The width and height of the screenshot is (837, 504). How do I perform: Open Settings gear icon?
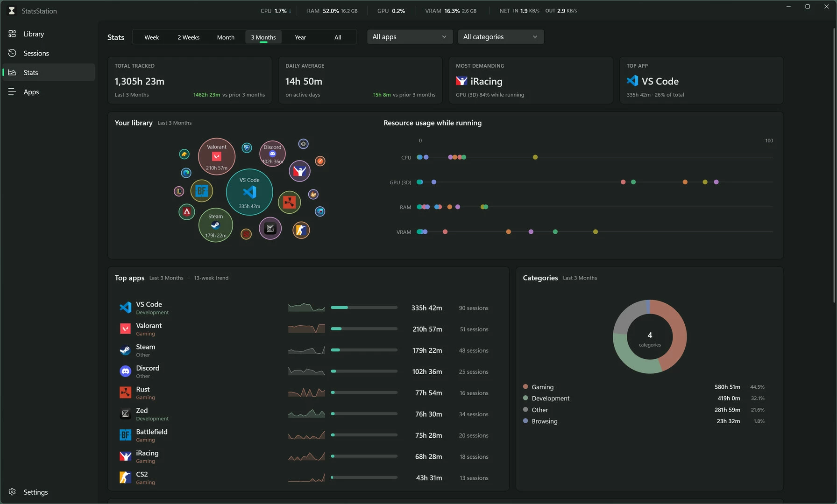pos(12,492)
